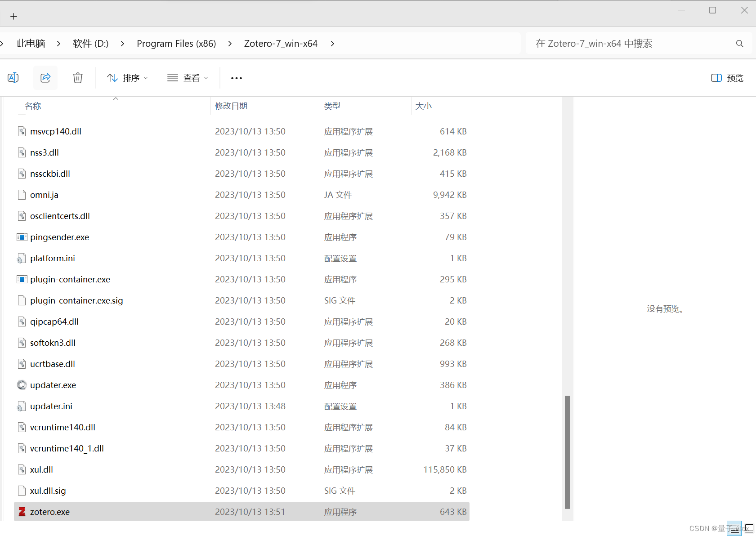Select the pingsender.exe file icon

coord(22,237)
